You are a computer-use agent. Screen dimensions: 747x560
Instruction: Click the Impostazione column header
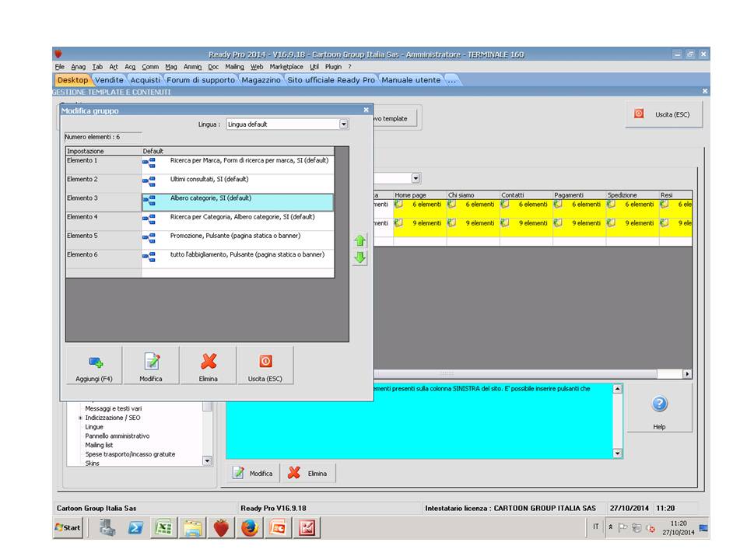point(103,151)
